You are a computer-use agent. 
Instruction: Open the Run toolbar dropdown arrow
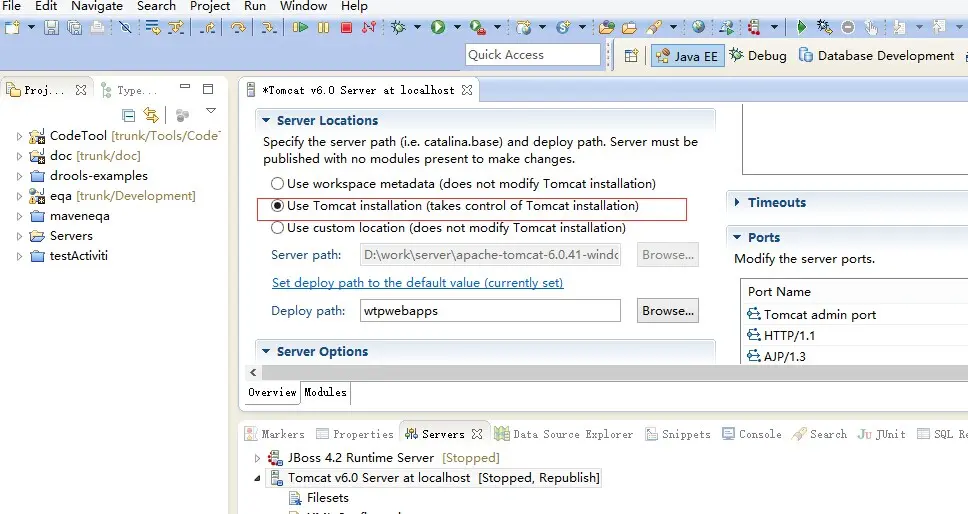tap(457, 27)
